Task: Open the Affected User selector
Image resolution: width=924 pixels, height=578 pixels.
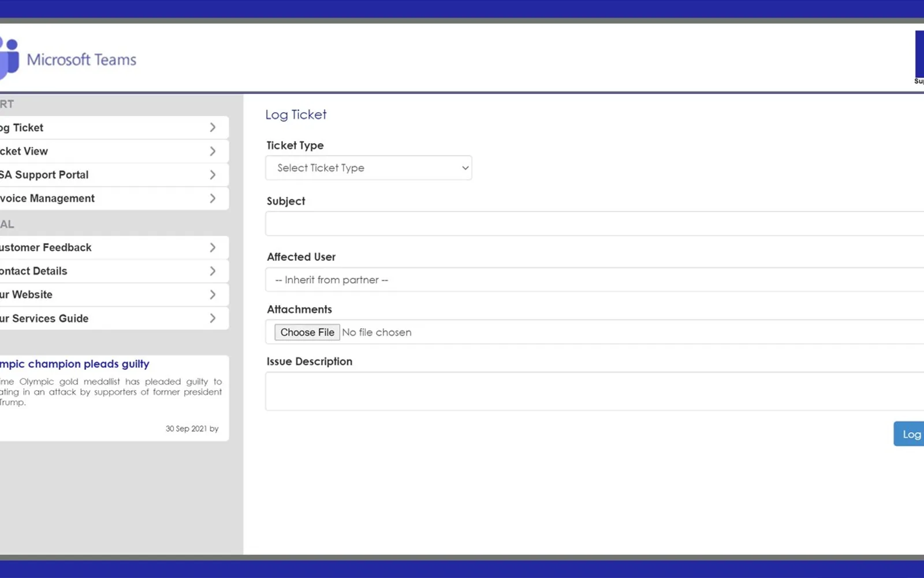Action: coord(595,280)
